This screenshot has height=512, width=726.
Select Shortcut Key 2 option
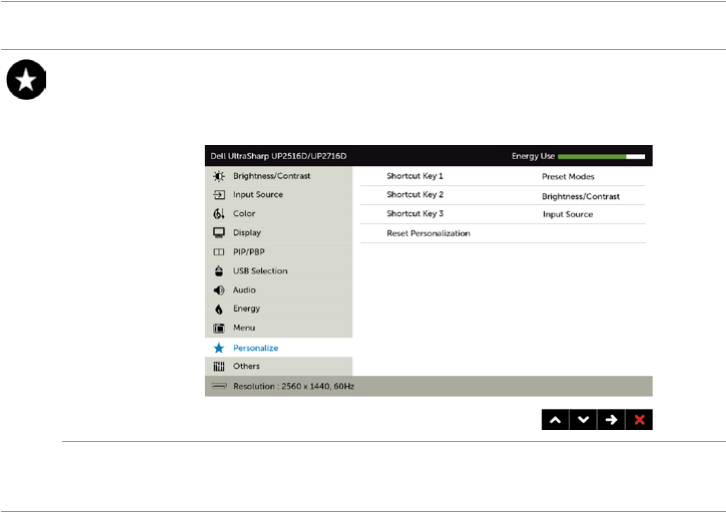tap(415, 194)
